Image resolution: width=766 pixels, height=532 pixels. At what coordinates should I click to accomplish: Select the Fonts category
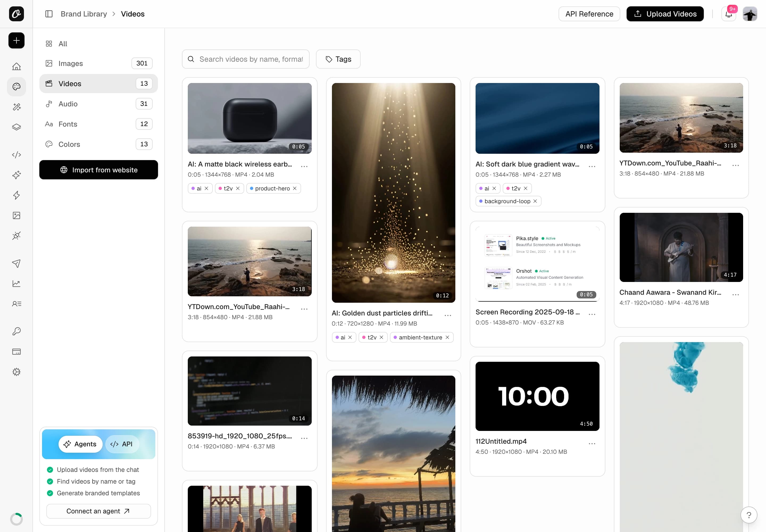pyautogui.click(x=99, y=124)
